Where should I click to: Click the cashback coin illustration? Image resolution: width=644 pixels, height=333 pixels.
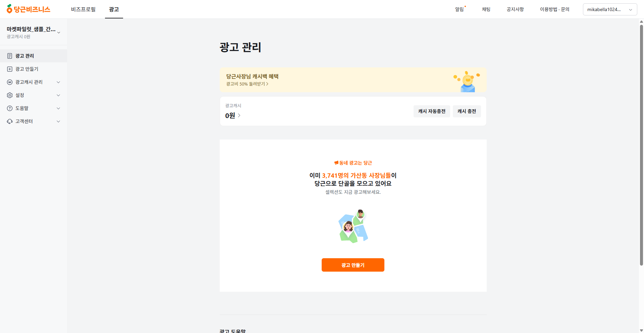(467, 81)
